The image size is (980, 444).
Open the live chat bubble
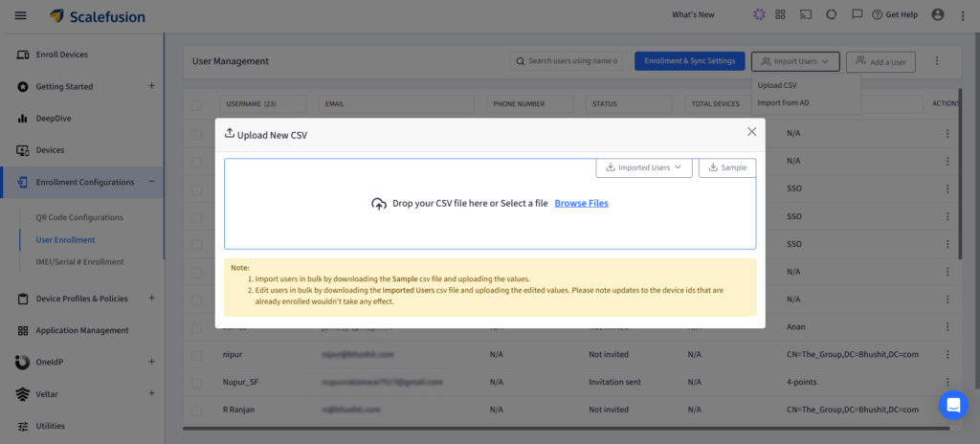pos(953,405)
